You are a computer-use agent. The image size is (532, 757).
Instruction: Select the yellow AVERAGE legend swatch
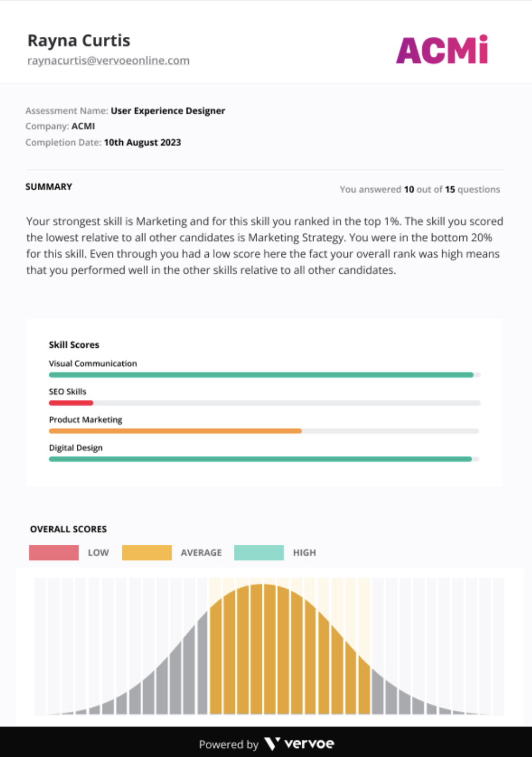coord(147,552)
